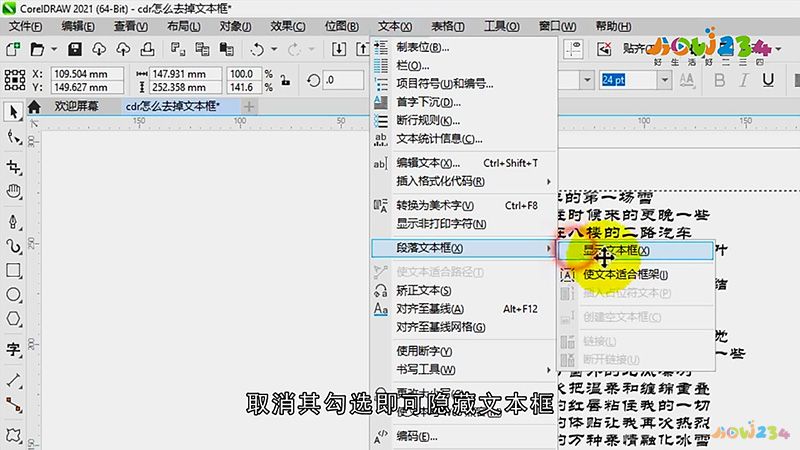Screen dimensions: 800x450
Task: Click the Import icon
Action: point(339,49)
